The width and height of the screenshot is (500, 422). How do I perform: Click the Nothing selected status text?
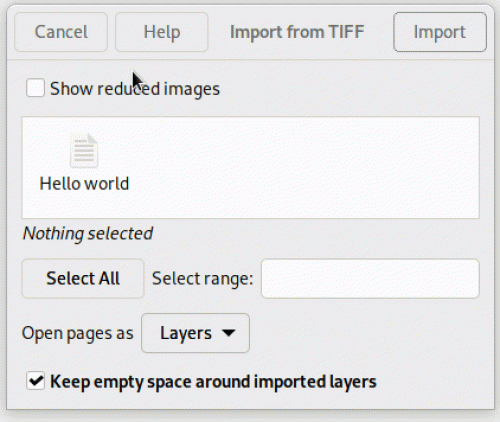click(x=88, y=233)
